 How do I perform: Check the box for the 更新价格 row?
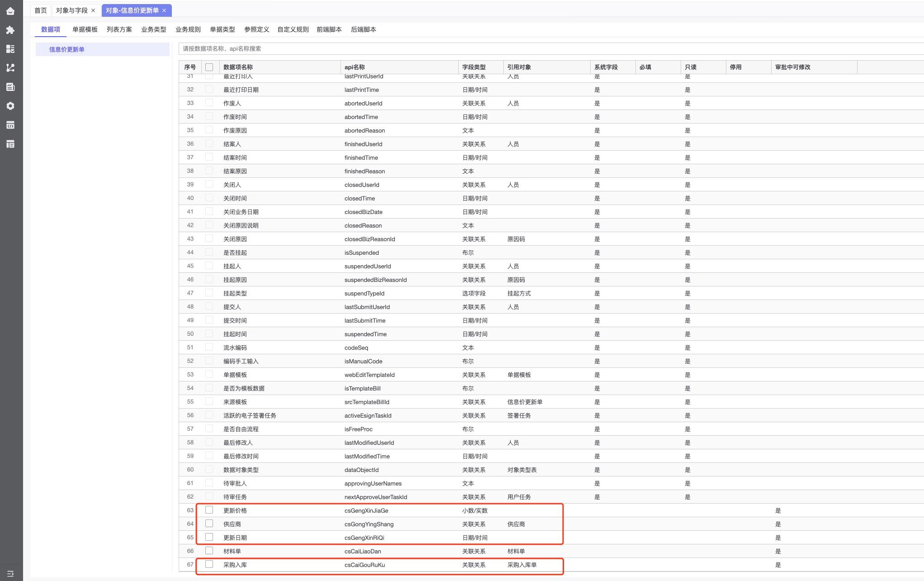pyautogui.click(x=209, y=510)
